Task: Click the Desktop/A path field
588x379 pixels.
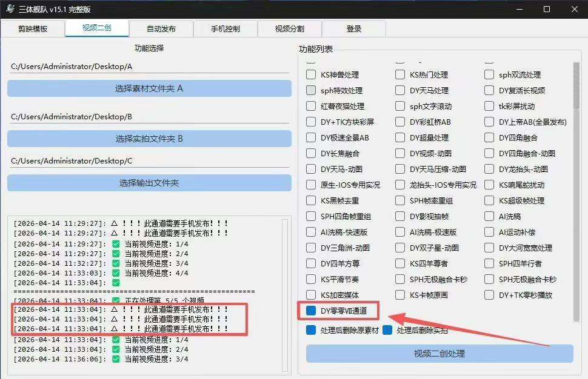Action: [x=149, y=67]
